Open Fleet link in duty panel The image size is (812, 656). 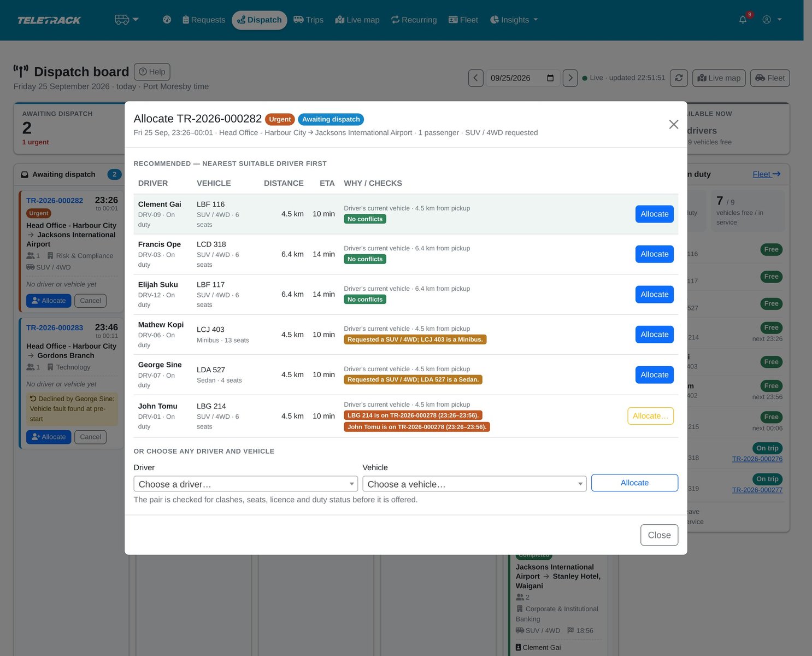click(766, 174)
